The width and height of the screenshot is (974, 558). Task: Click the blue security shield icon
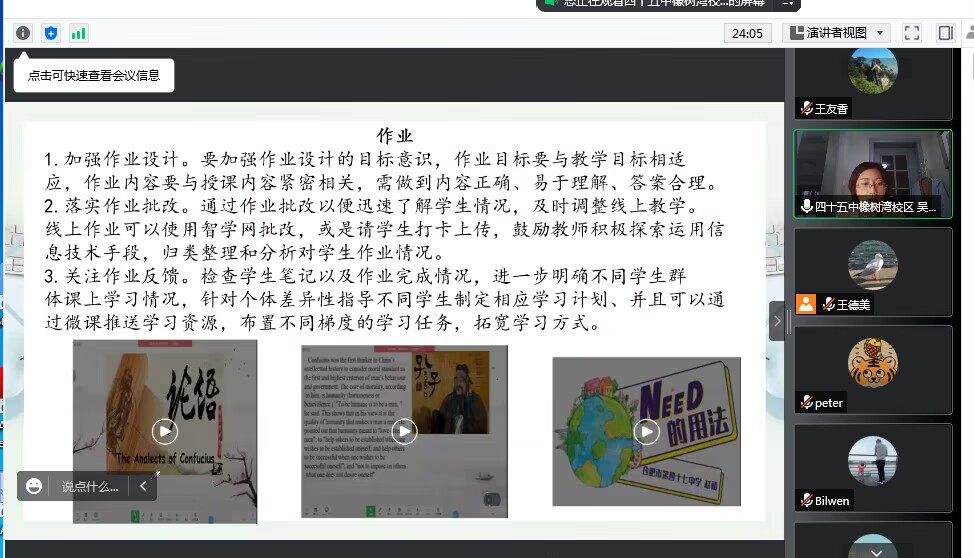(x=51, y=33)
